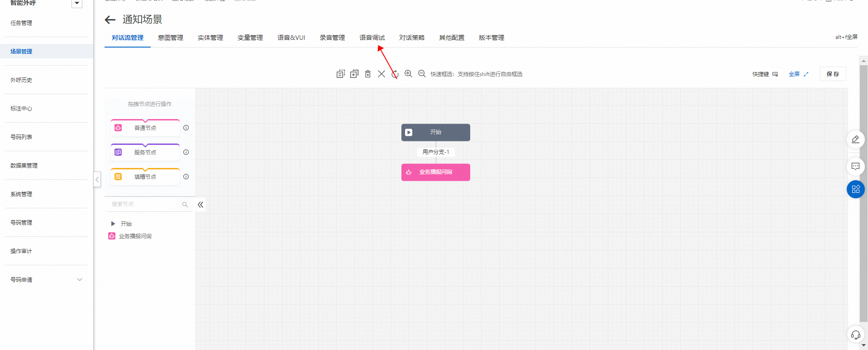Open 号码管理 in sidebar
This screenshot has width=868, height=350.
[x=21, y=223]
